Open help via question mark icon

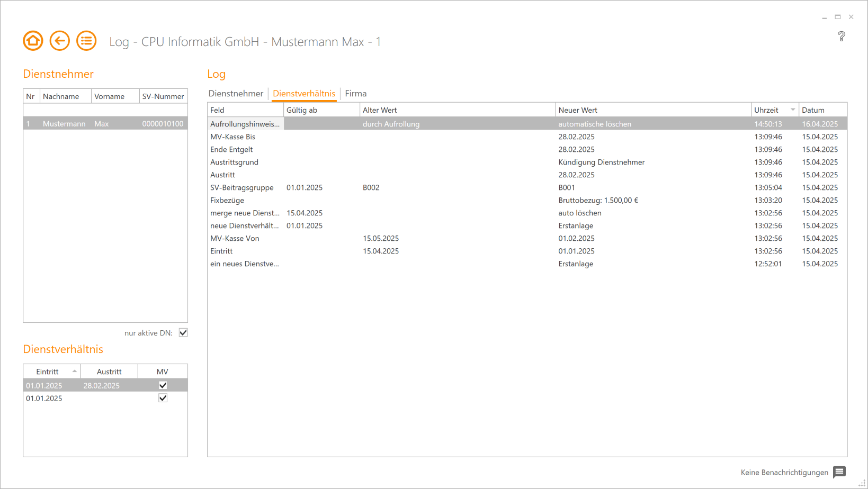click(841, 37)
